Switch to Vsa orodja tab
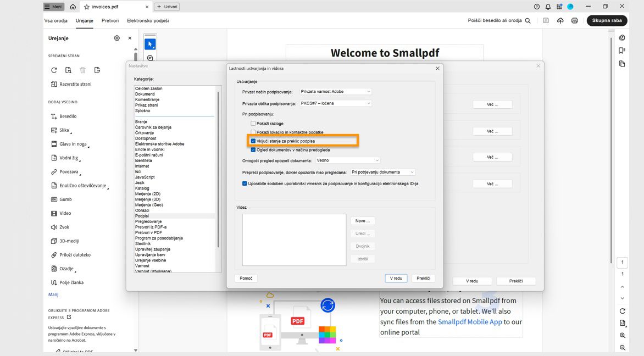Image resolution: width=644 pixels, height=356 pixels. tap(56, 20)
